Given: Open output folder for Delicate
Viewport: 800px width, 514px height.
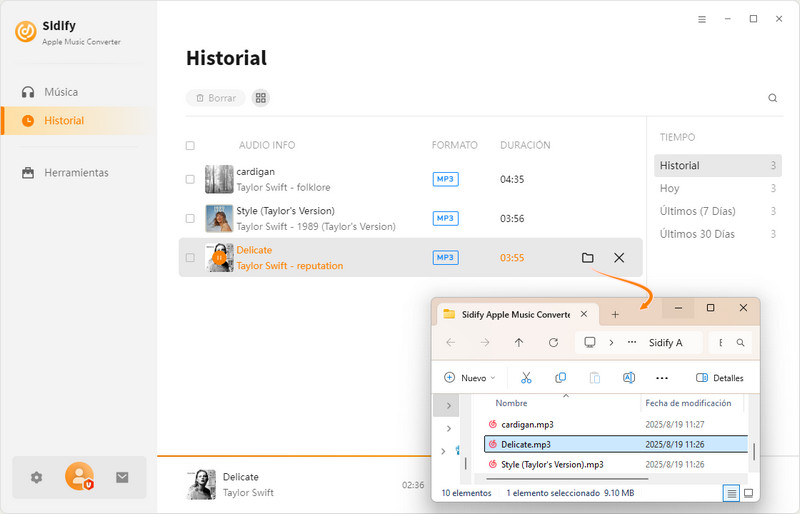Looking at the screenshot, I should coord(587,258).
